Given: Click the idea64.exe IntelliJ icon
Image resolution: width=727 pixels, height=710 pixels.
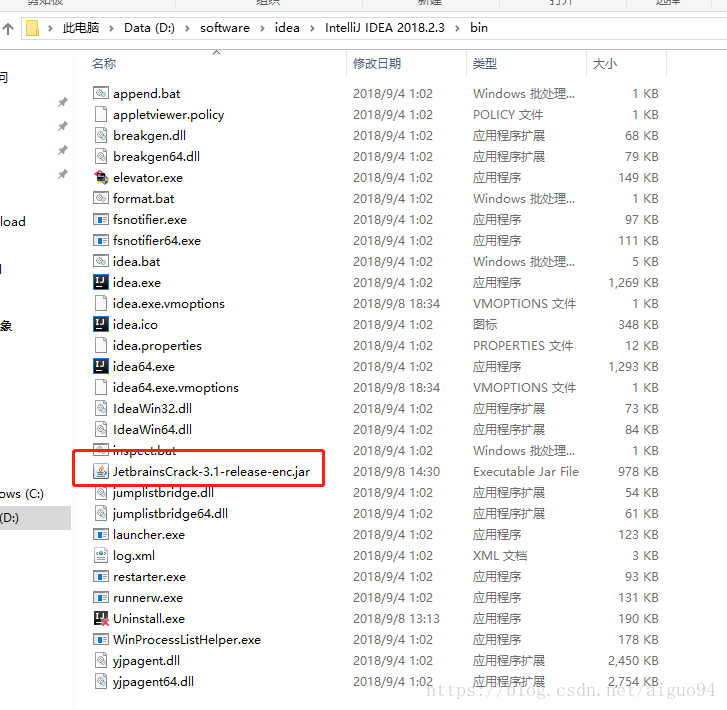Looking at the screenshot, I should tap(101, 366).
